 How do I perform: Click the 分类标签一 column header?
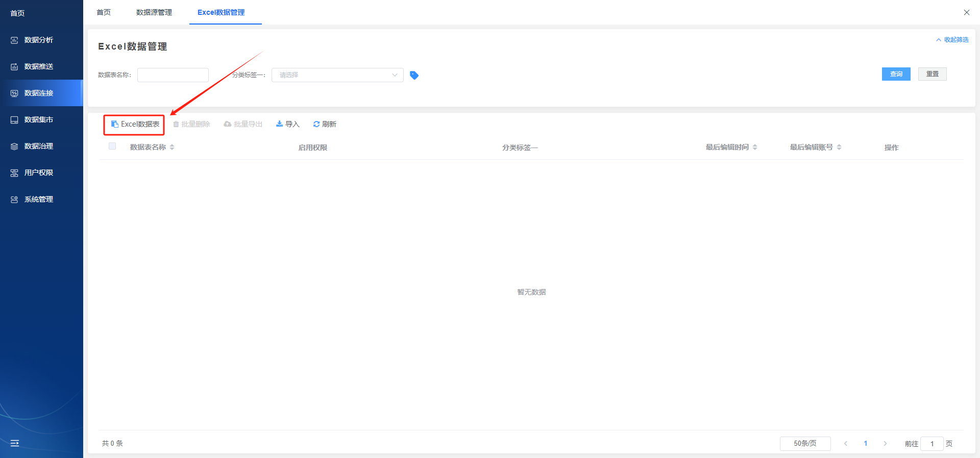(520, 148)
